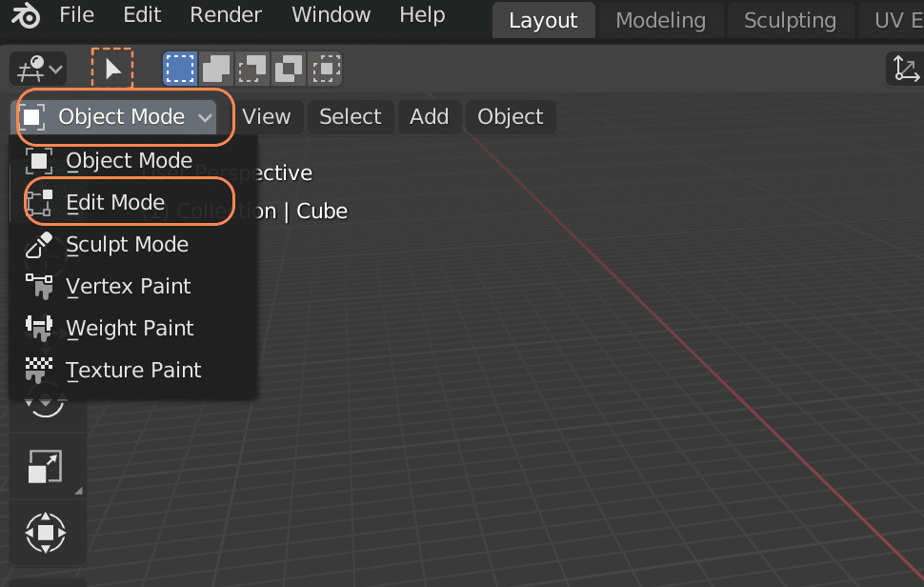Select Edit Mode from the list
Viewport: 924px width, 587px height.
tap(133, 202)
